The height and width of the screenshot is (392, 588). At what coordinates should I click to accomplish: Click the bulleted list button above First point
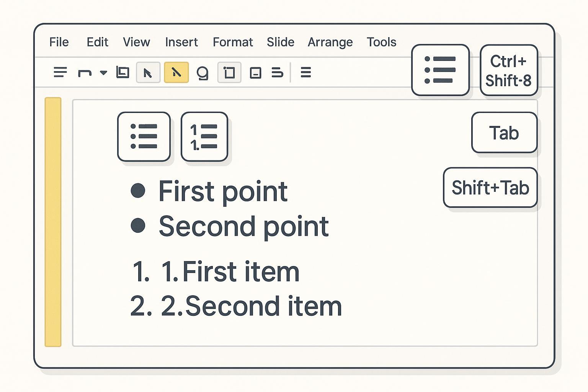(144, 137)
